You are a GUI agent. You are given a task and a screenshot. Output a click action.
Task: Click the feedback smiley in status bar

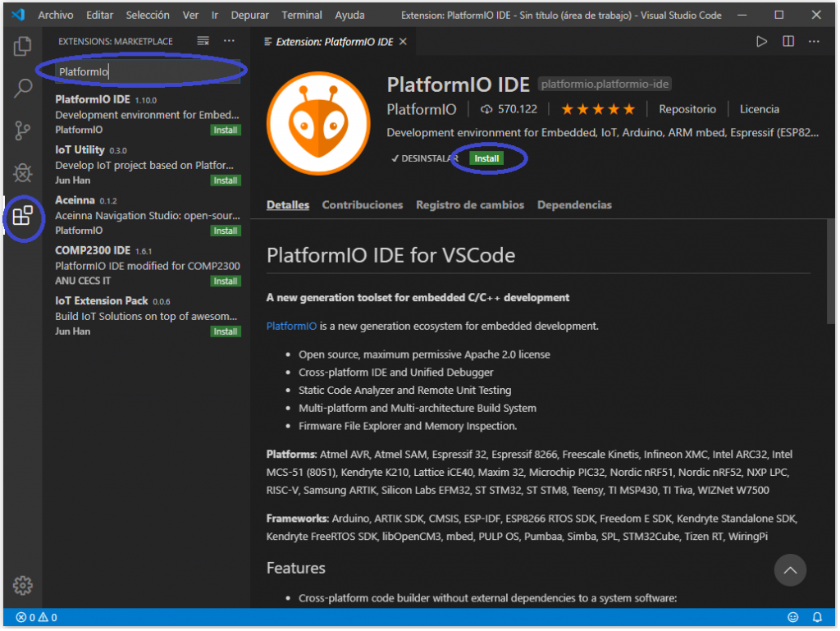tap(792, 617)
